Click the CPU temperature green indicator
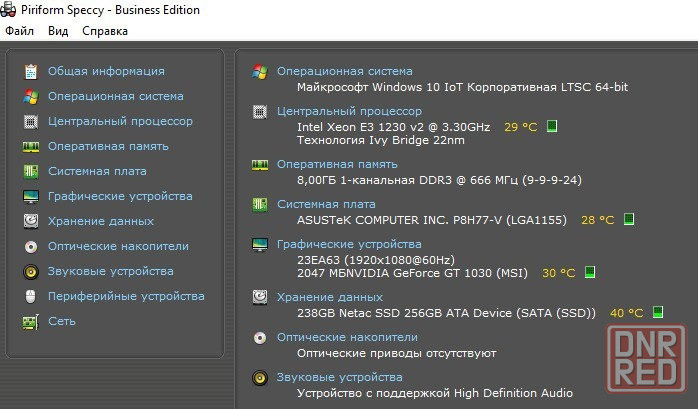 click(x=552, y=127)
